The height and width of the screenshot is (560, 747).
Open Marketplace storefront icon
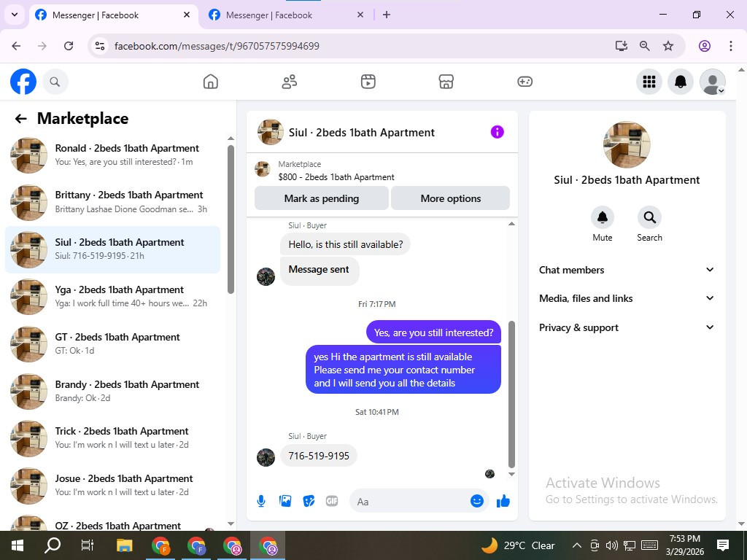pos(446,82)
